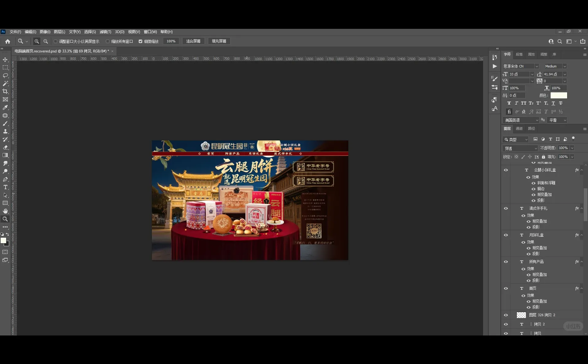The width and height of the screenshot is (588, 364).
Task: Click the lock-all padlock icon
Action: pos(543,157)
